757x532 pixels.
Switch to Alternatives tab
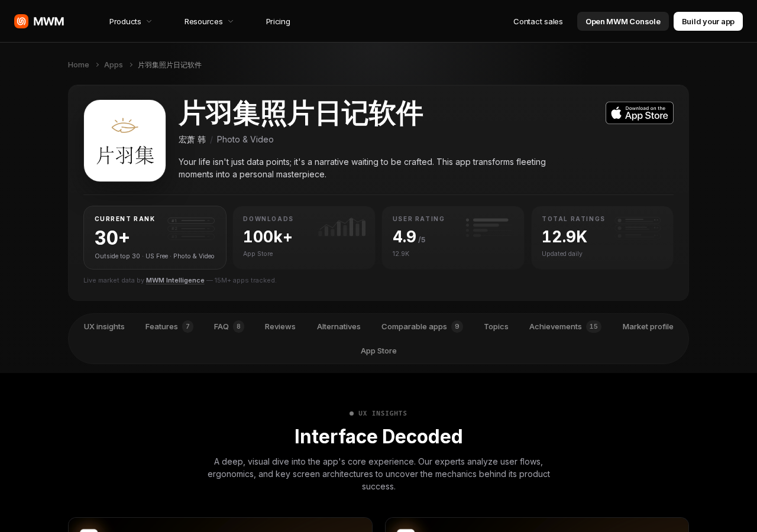339,326
